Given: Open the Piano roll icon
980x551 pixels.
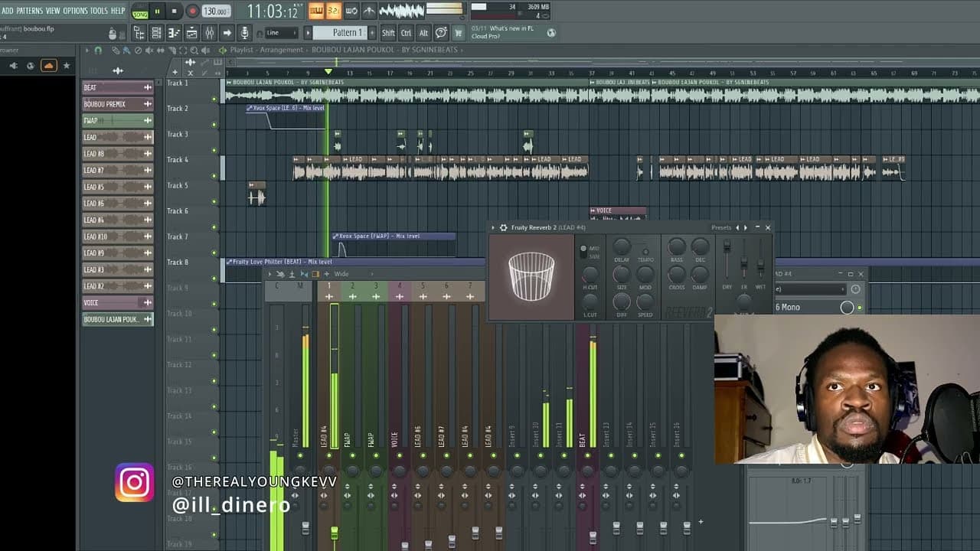Looking at the screenshot, I should click(174, 33).
